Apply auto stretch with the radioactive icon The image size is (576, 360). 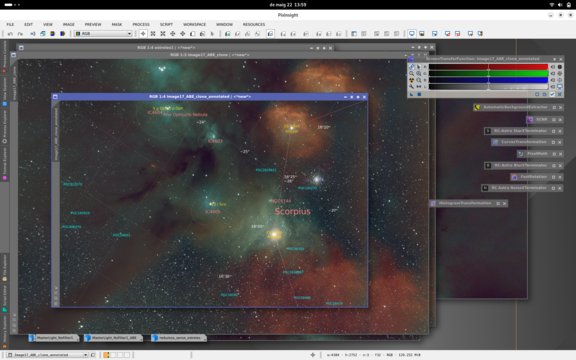[411, 80]
